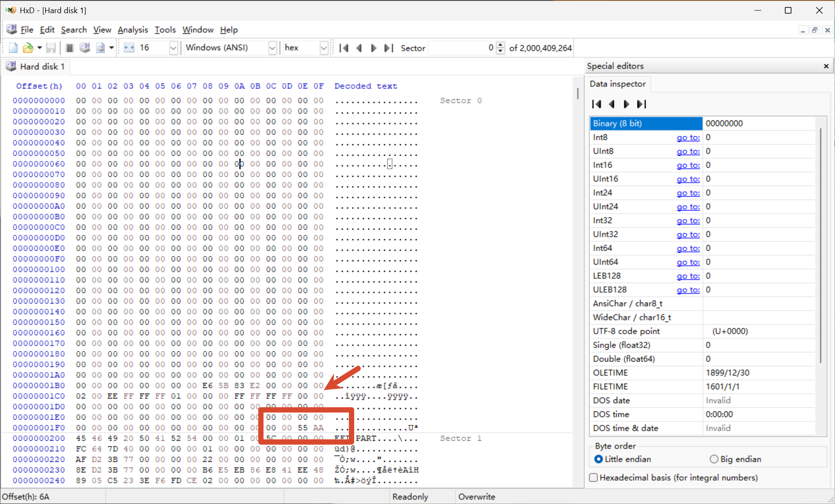This screenshot has height=504, width=835.
Task: Data inspector: step to next byte
Action: [x=626, y=104]
